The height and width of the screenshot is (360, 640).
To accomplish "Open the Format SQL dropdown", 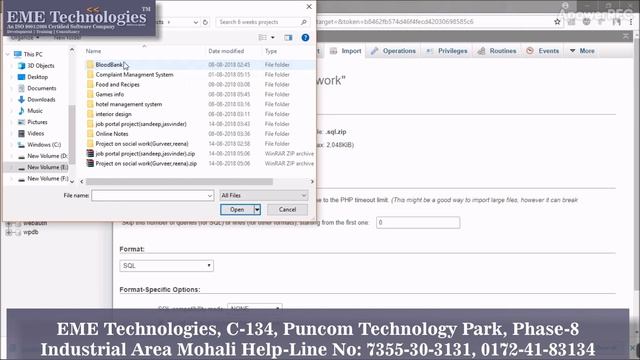I will click(167, 266).
